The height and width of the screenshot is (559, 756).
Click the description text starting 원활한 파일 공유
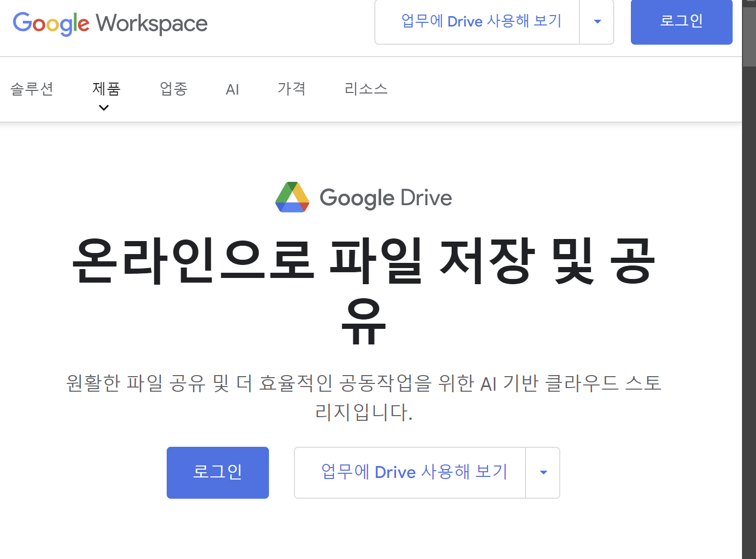tap(363, 397)
